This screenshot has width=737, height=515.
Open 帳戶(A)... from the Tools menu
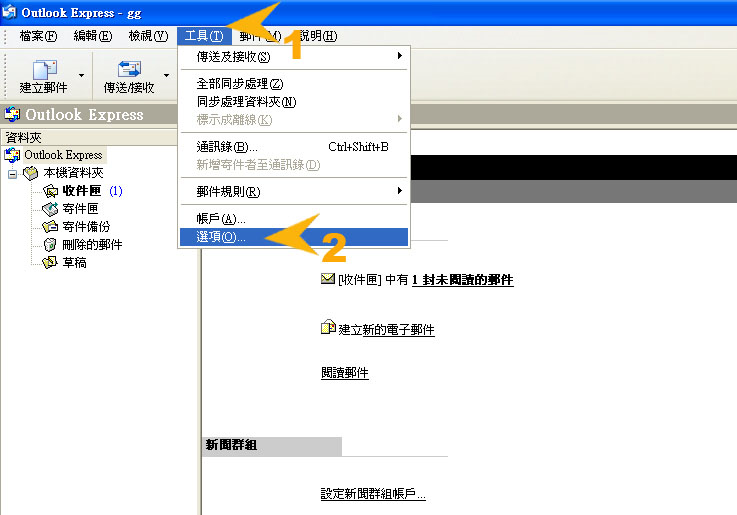coord(294,218)
